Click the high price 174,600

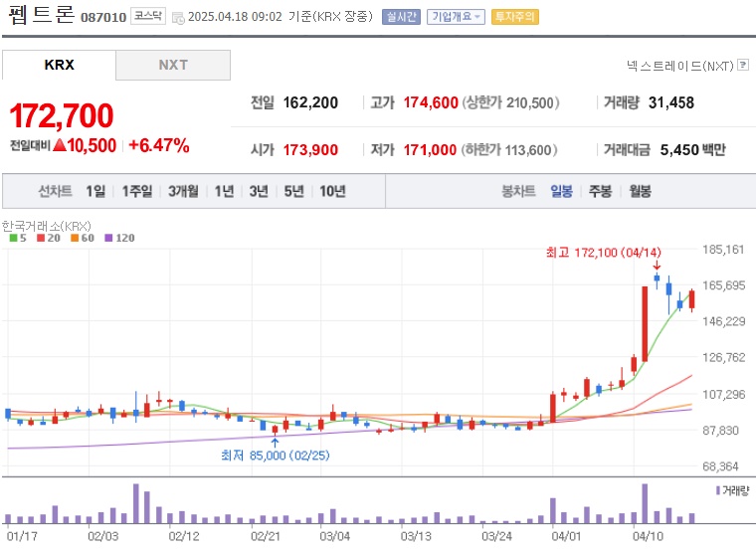(x=431, y=102)
